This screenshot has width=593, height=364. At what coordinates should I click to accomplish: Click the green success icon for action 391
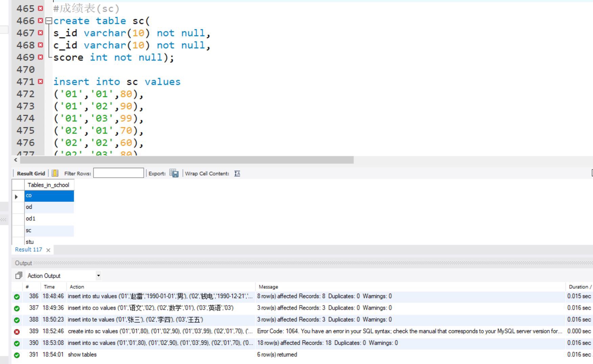[x=17, y=355]
